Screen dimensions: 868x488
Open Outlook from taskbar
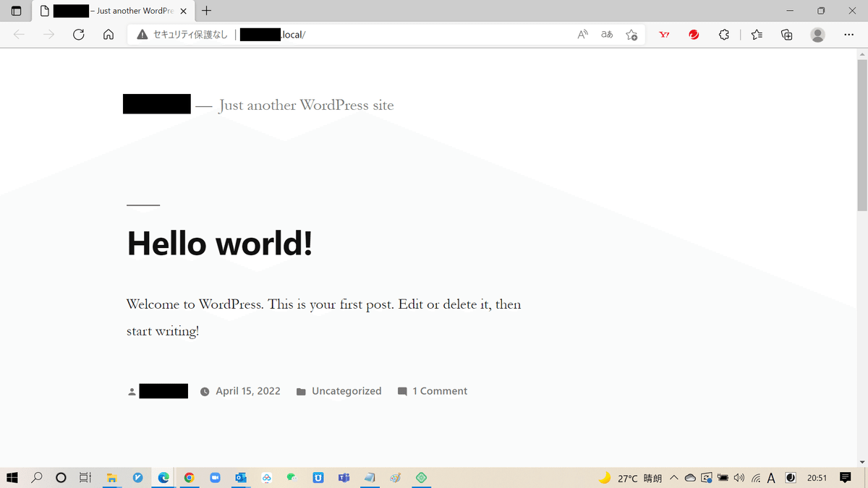click(241, 478)
